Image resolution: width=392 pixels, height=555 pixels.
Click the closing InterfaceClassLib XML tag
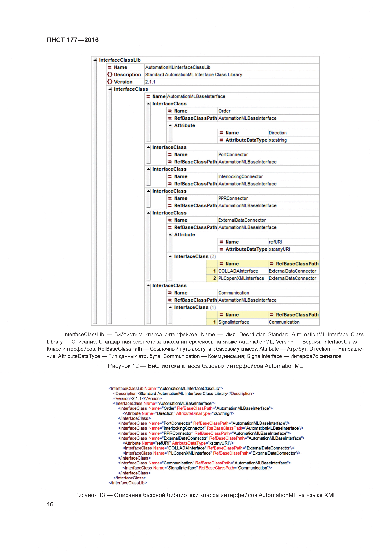point(128,483)
